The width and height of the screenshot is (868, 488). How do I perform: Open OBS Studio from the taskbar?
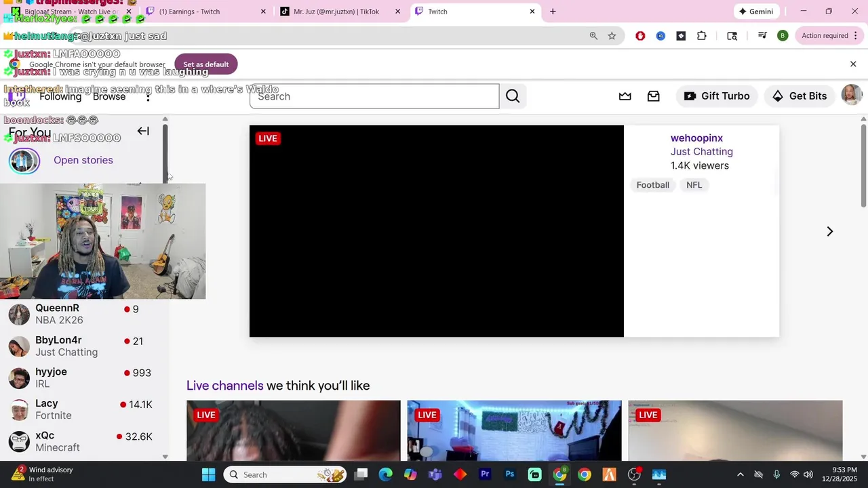click(x=634, y=474)
